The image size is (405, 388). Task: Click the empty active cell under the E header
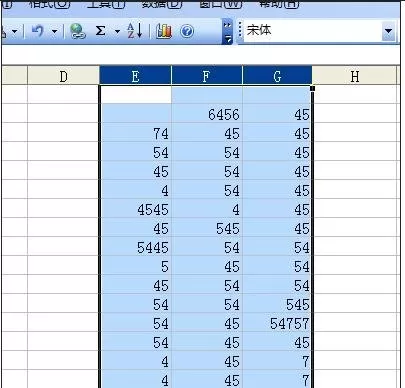[x=136, y=95]
